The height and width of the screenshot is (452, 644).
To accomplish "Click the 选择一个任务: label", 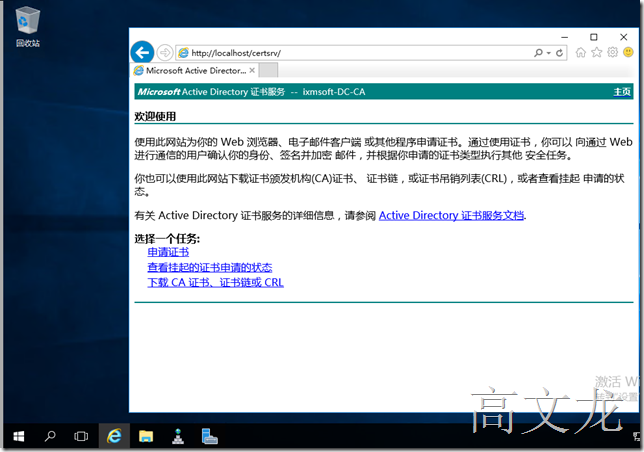I will pos(167,239).
